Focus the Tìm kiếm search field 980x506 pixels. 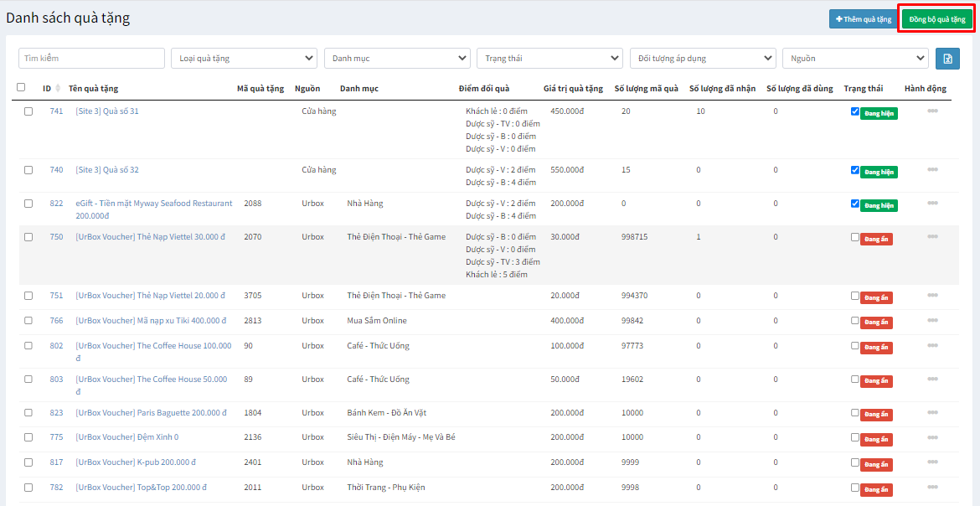point(91,59)
